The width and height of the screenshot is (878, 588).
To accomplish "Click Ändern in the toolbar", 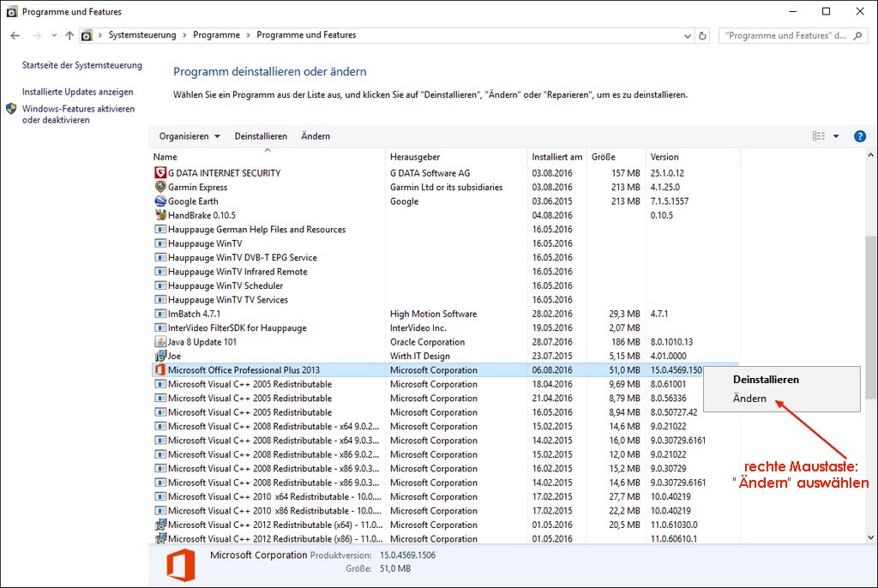I will [316, 136].
